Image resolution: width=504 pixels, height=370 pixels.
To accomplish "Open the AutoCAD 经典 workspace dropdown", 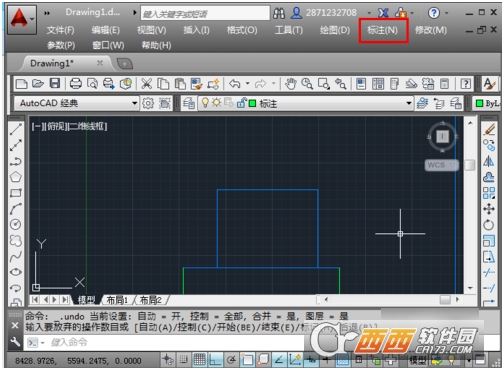I will 134,103.
